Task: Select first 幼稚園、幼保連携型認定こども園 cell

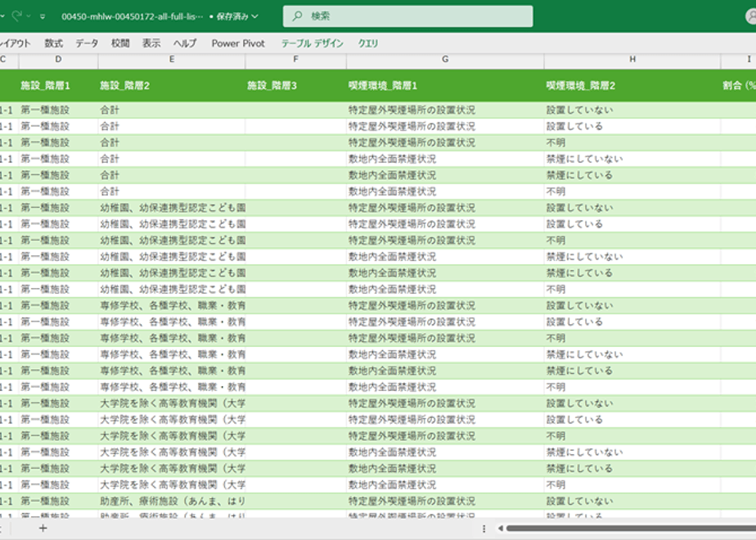Action: pyautogui.click(x=172, y=208)
